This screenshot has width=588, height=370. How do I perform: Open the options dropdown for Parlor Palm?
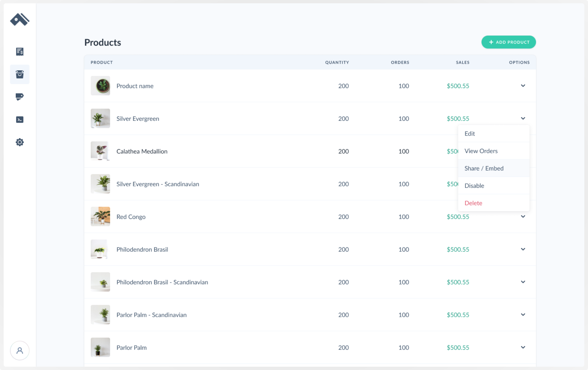coord(523,347)
